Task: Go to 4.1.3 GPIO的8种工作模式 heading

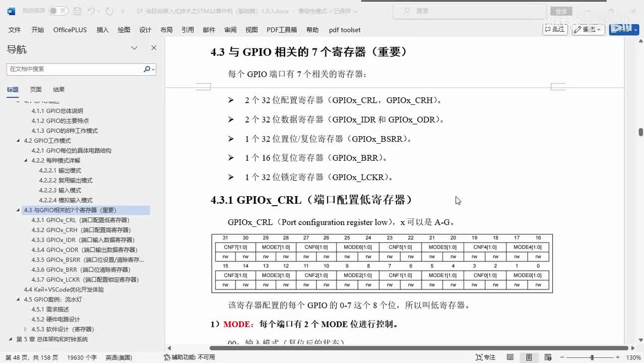Action: tap(65, 131)
